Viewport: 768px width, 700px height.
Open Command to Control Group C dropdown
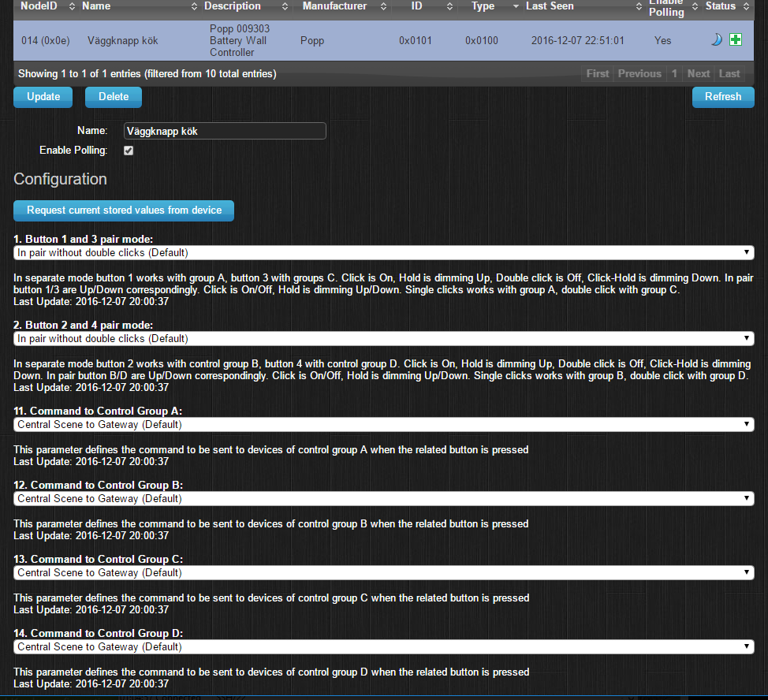[383, 573]
